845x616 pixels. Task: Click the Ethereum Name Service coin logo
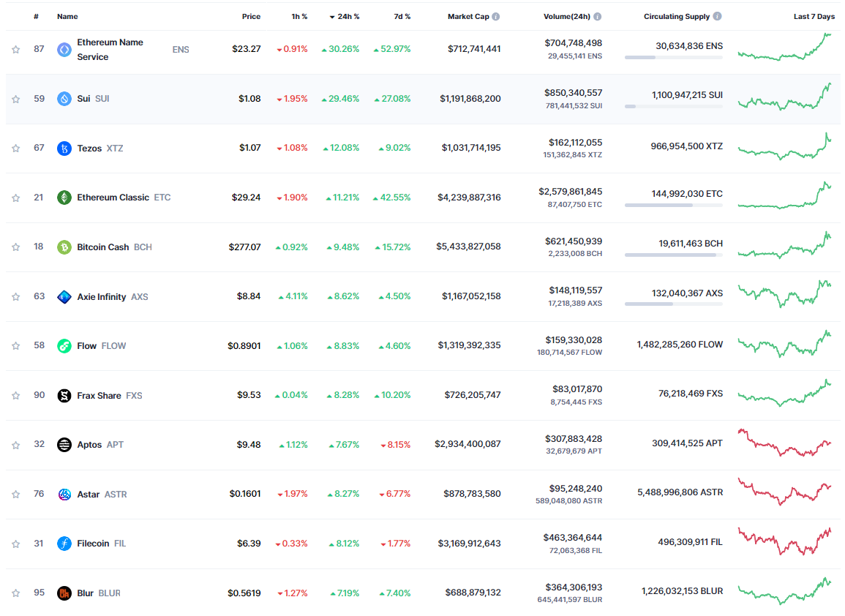pyautogui.click(x=64, y=50)
